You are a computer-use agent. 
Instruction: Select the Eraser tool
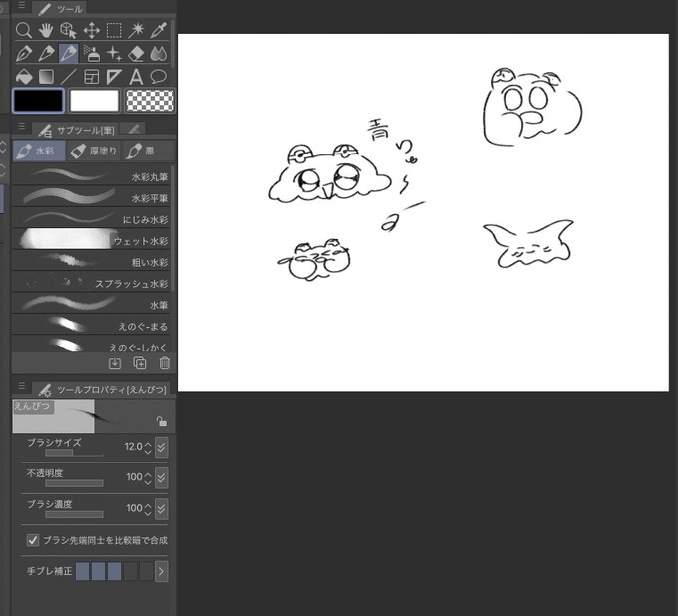[137, 53]
